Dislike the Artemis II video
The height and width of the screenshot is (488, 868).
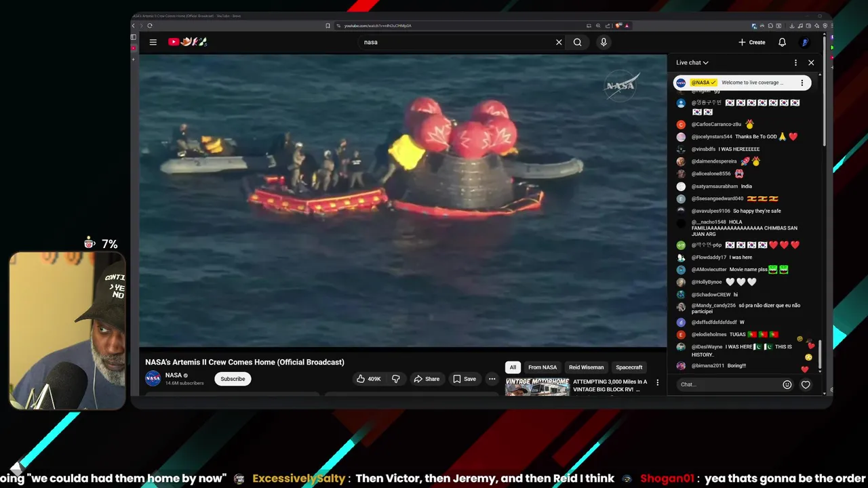coord(396,379)
